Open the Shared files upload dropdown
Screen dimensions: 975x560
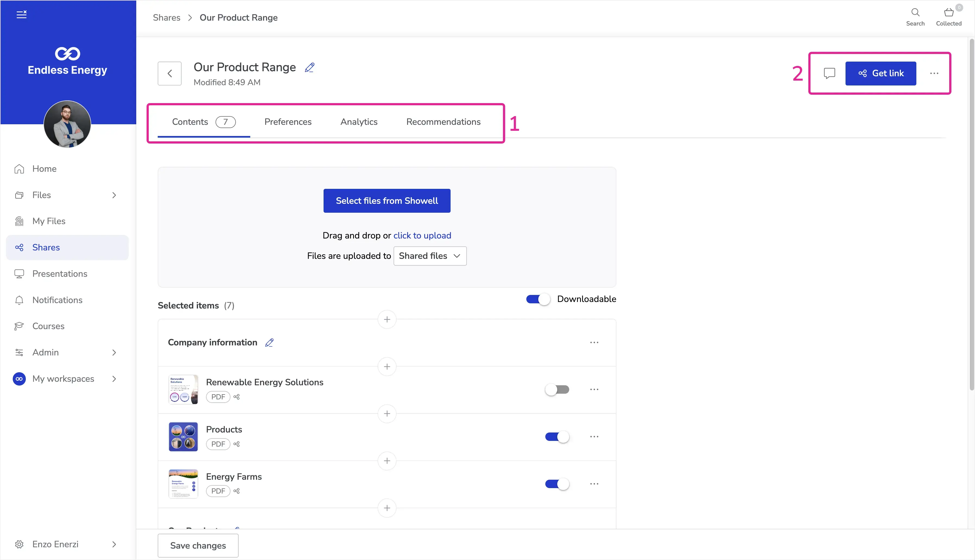(x=430, y=256)
